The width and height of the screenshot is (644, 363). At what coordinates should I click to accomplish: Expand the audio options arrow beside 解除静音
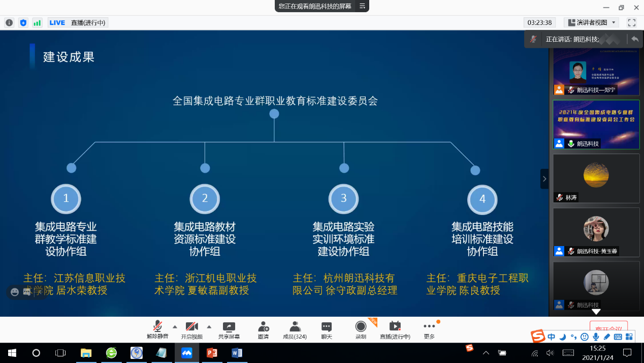[x=175, y=326]
